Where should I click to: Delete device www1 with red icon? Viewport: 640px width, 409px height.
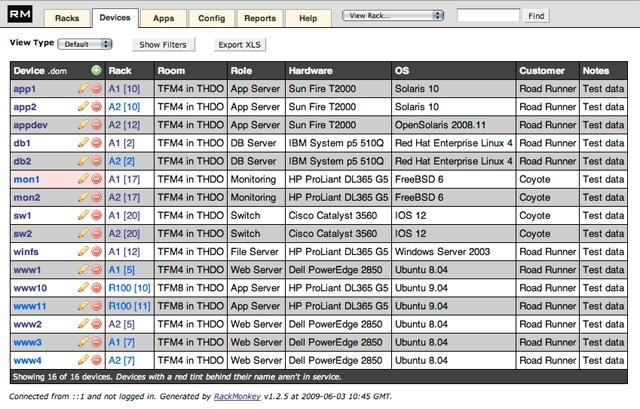(97, 269)
